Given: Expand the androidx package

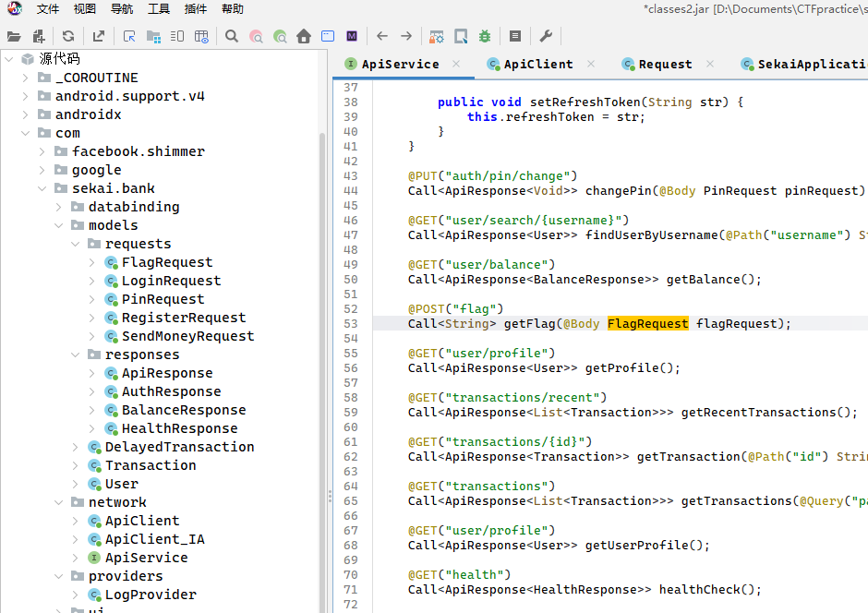Looking at the screenshot, I should click(x=26, y=114).
